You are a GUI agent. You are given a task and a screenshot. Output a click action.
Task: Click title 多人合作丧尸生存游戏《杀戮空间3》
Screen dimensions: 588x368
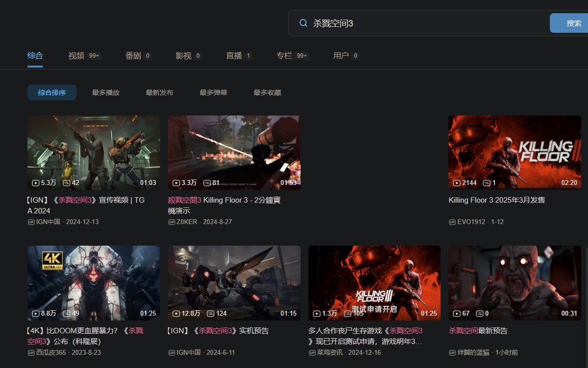click(366, 336)
